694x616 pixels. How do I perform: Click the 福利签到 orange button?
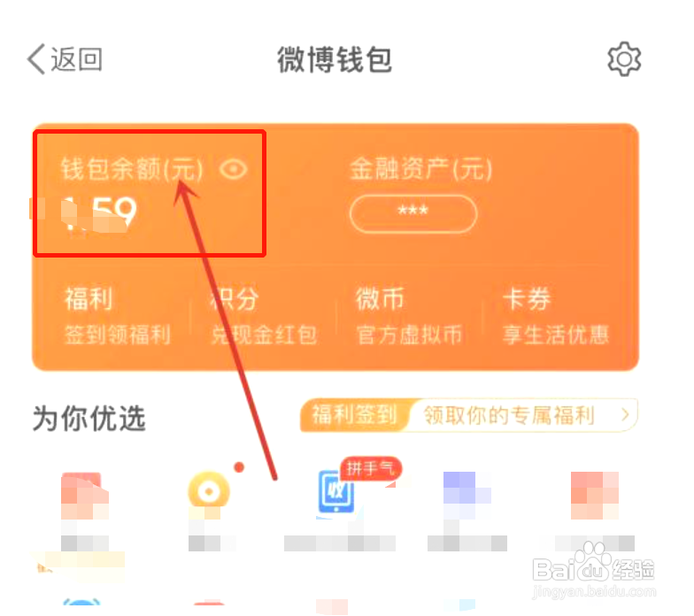pos(355,414)
